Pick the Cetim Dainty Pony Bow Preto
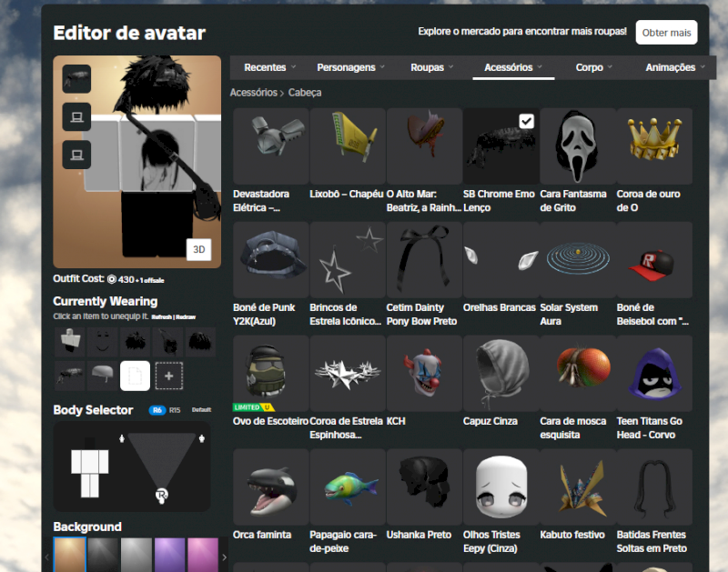 point(424,260)
